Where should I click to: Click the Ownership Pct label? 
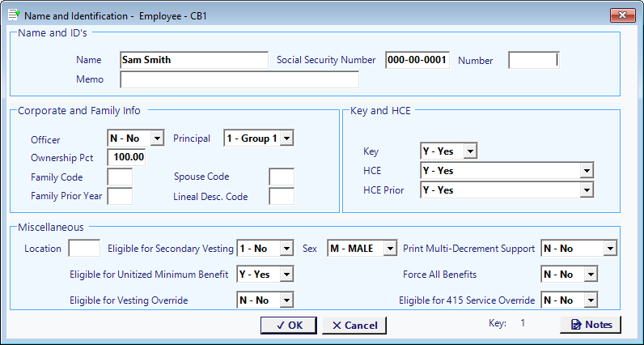pos(62,158)
